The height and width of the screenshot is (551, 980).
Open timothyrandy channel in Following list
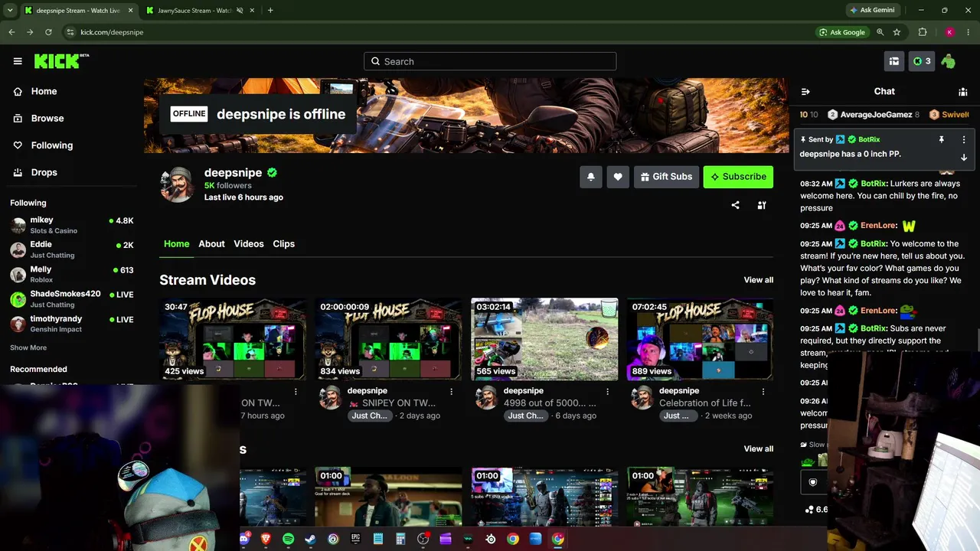72,324
